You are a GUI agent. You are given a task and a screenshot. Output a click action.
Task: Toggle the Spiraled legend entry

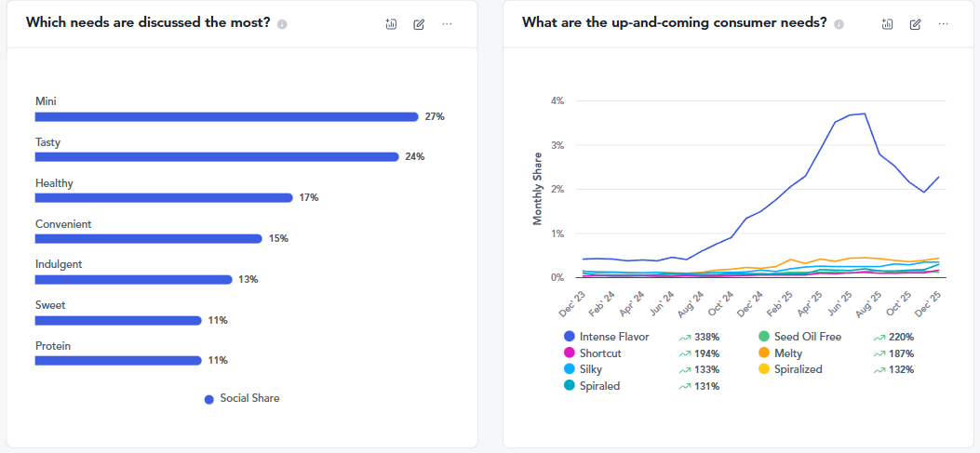[x=599, y=386]
